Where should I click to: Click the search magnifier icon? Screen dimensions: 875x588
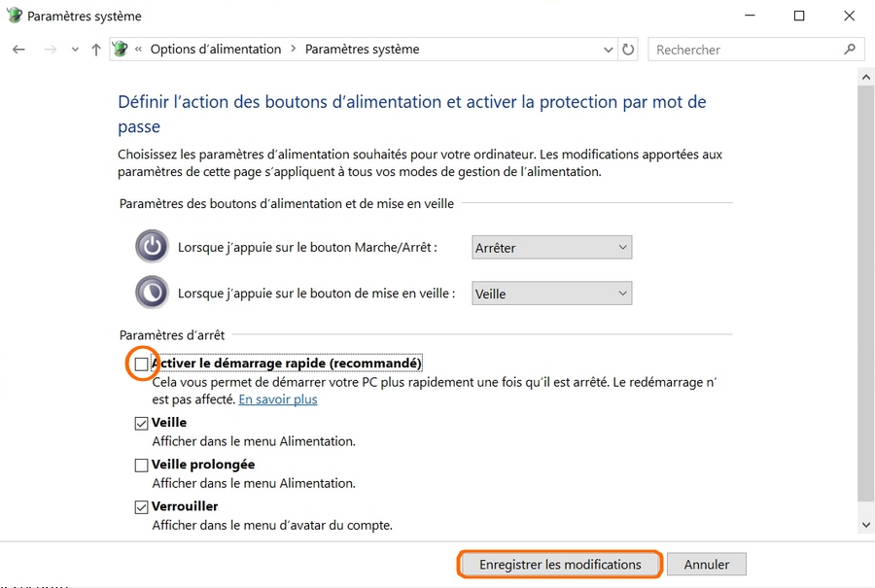(x=850, y=50)
